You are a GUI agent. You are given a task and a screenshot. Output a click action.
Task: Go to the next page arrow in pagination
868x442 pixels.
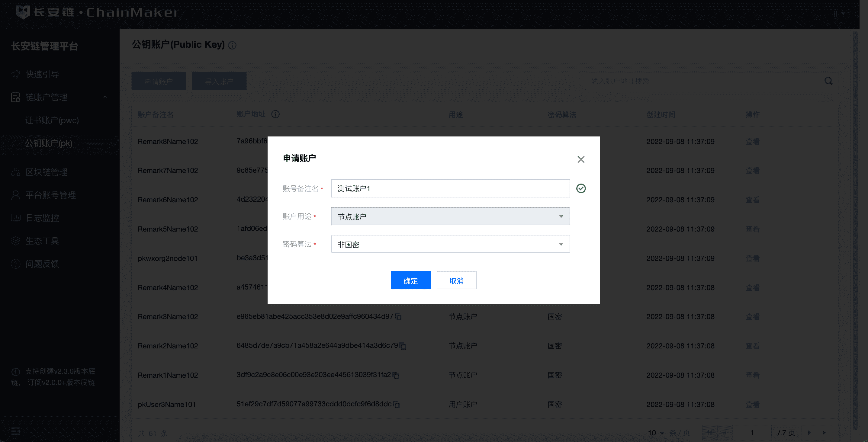809,433
